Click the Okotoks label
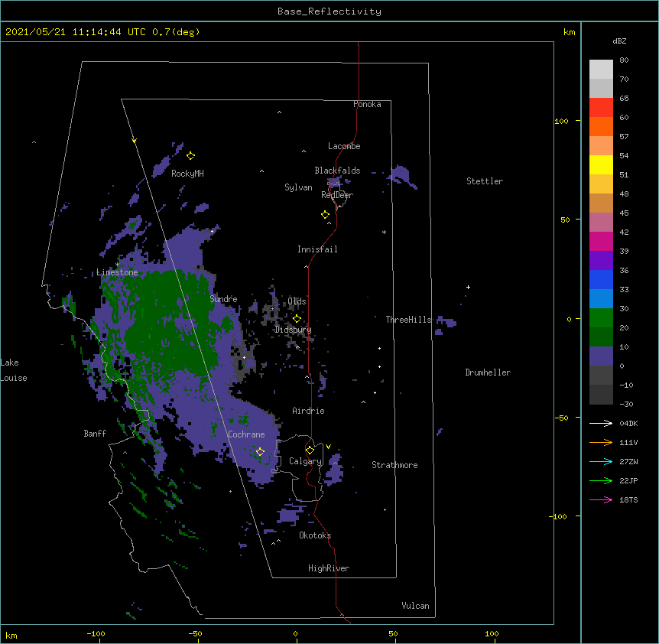This screenshot has height=644, width=659. pos(315,535)
